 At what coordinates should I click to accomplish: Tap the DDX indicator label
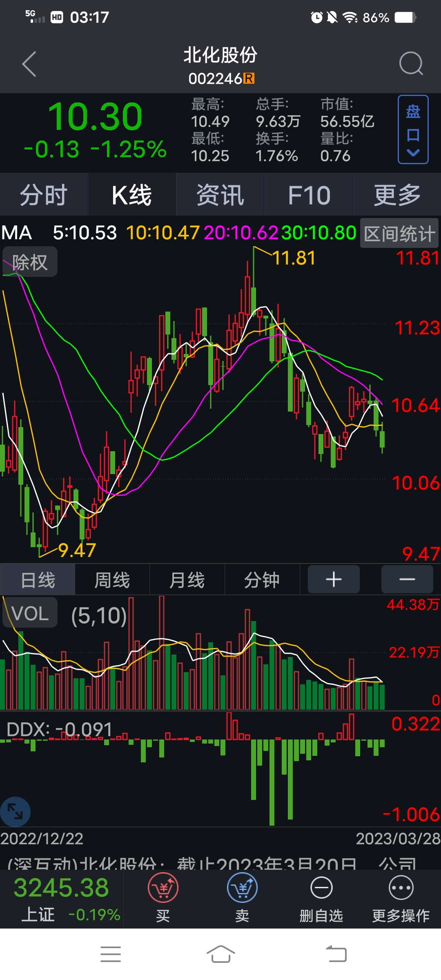point(59,729)
